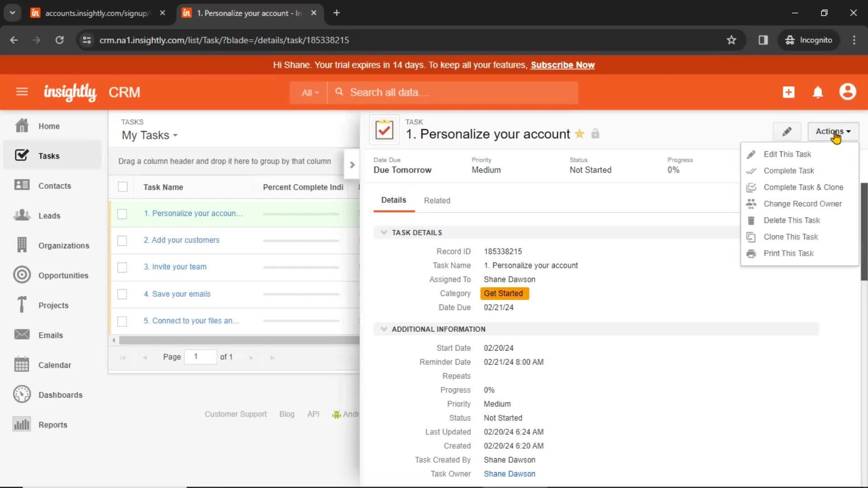Open the notifications bell
Viewport: 868px width, 488px height.
(818, 92)
